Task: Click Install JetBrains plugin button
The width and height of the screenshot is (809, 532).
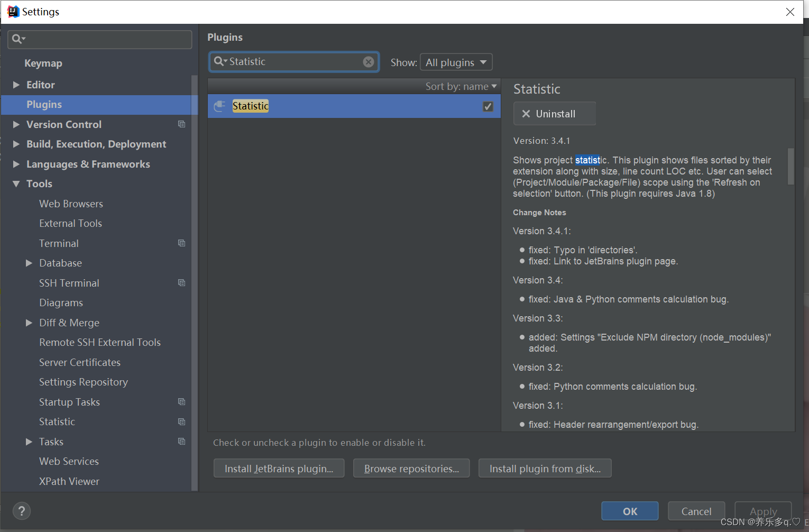Action: (x=279, y=469)
